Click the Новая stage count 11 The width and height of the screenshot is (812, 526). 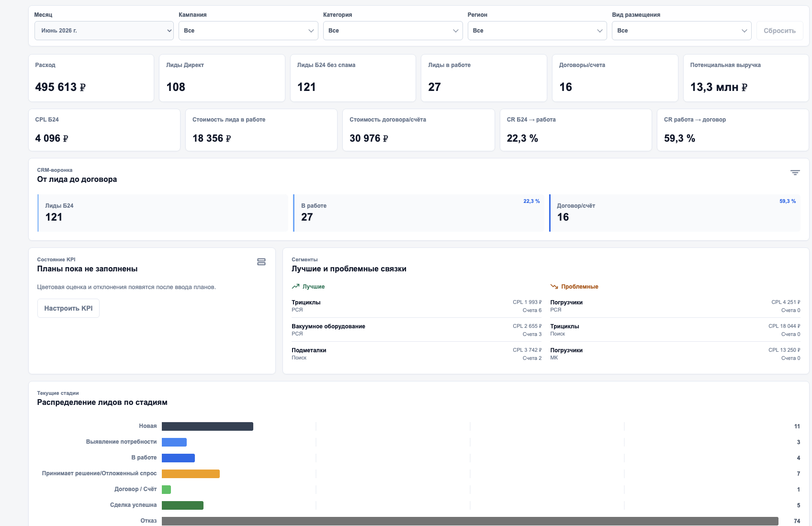pos(797,426)
